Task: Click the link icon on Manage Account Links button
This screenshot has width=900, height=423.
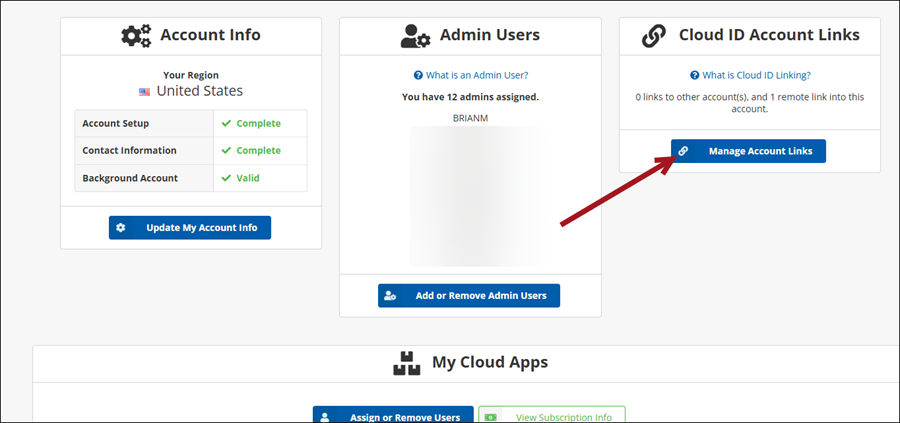Action: click(x=684, y=152)
